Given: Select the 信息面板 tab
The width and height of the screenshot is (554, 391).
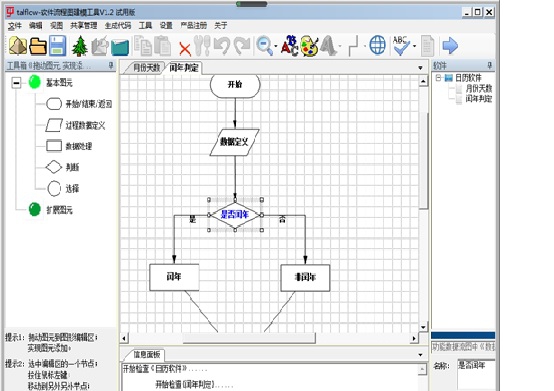Looking at the screenshot, I should pos(147,355).
